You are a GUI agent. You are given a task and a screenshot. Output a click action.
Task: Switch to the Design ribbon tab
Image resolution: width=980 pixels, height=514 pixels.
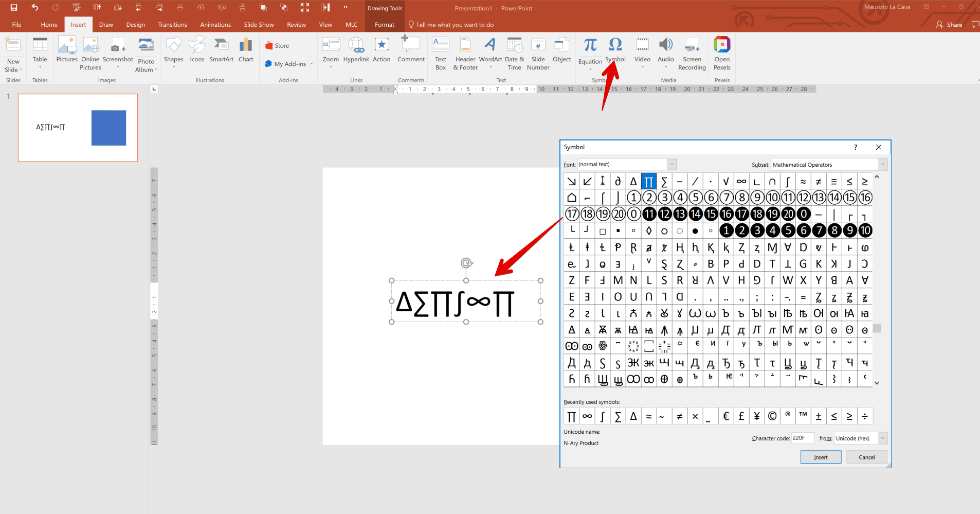[x=135, y=24]
